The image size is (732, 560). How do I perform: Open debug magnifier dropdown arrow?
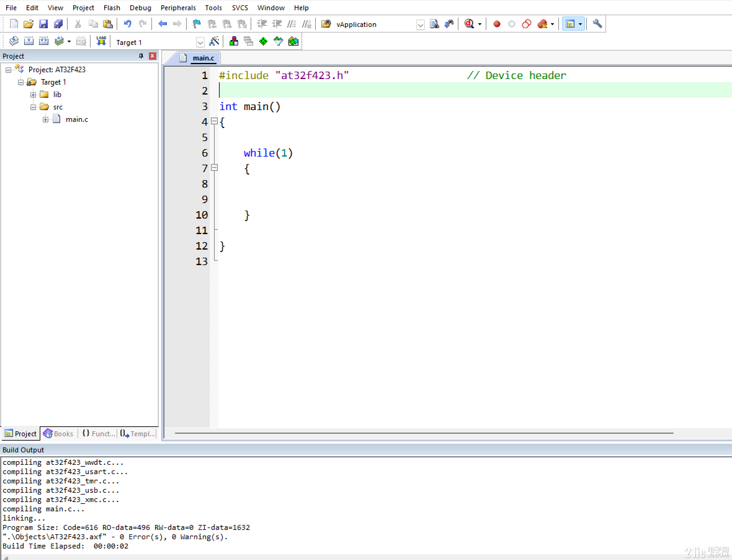tap(480, 24)
